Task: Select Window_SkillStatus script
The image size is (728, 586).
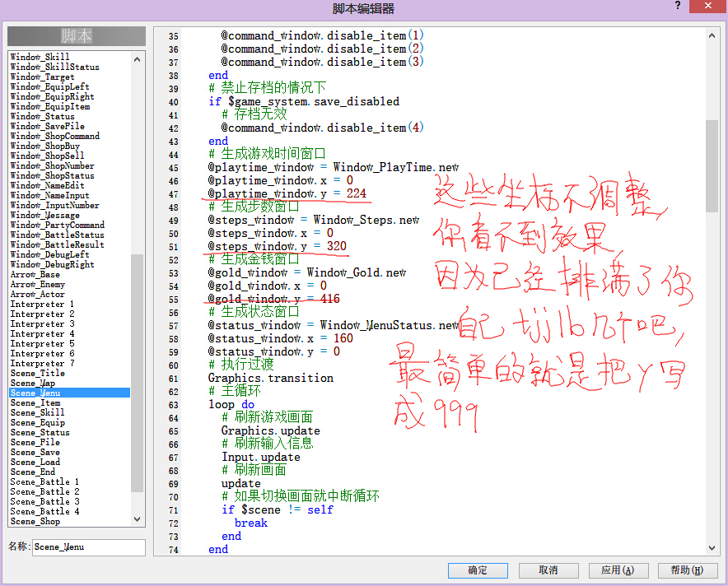Action: (55, 67)
